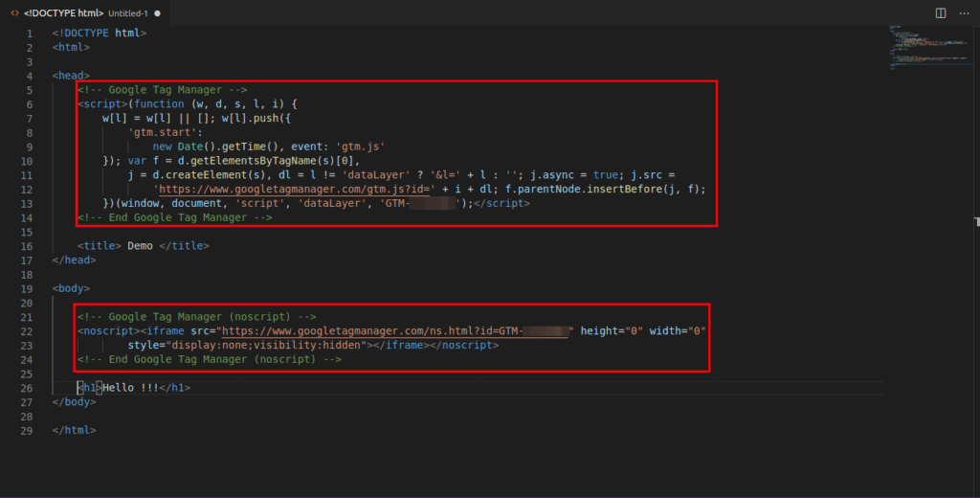Click the '<script>' tag on line 6
Image resolution: width=980 pixels, height=498 pixels.
point(102,103)
